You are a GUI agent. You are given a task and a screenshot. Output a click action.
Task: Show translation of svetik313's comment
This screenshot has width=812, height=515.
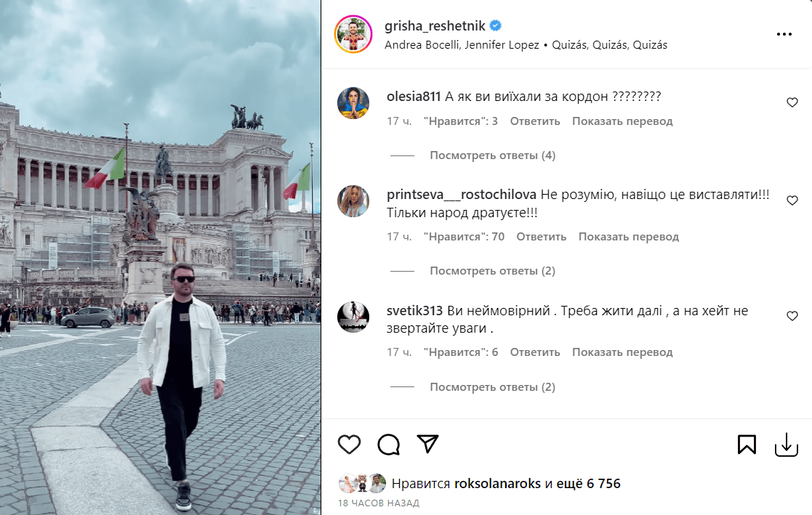[x=622, y=352]
